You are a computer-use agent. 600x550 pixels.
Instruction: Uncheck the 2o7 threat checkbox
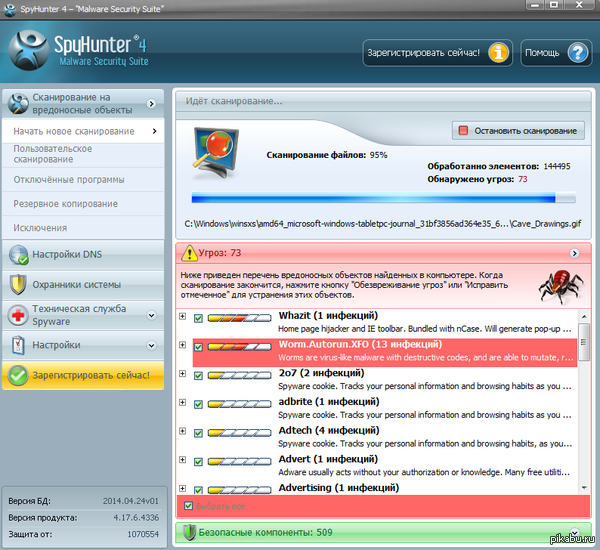198,376
